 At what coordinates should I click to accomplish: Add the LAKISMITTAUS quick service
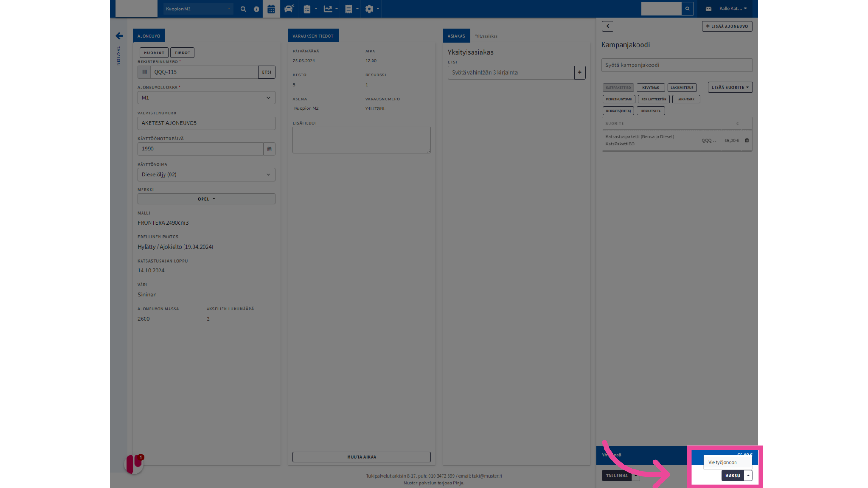(x=682, y=88)
